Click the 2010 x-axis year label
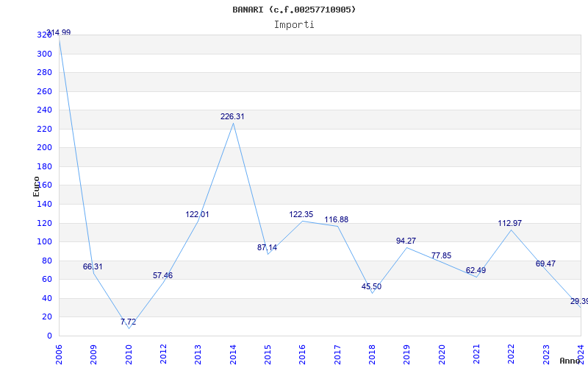 (x=128, y=355)
